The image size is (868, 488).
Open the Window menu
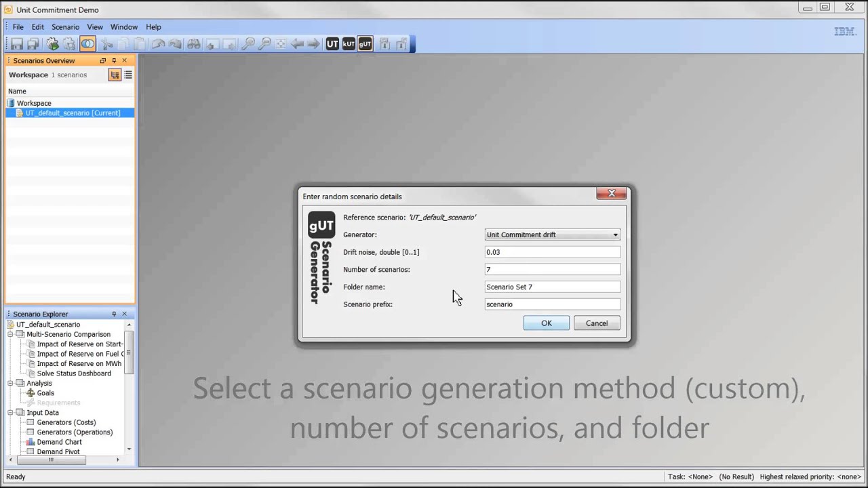[124, 27]
